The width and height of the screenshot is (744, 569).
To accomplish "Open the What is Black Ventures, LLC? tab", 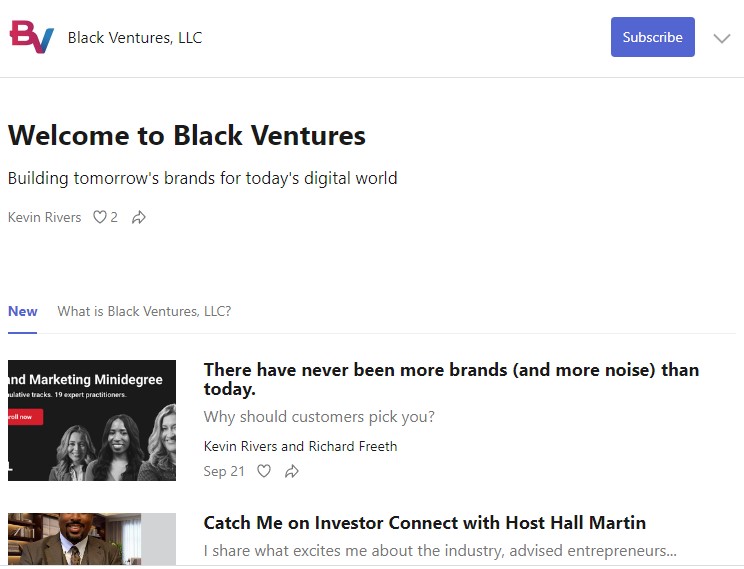I will 144,311.
